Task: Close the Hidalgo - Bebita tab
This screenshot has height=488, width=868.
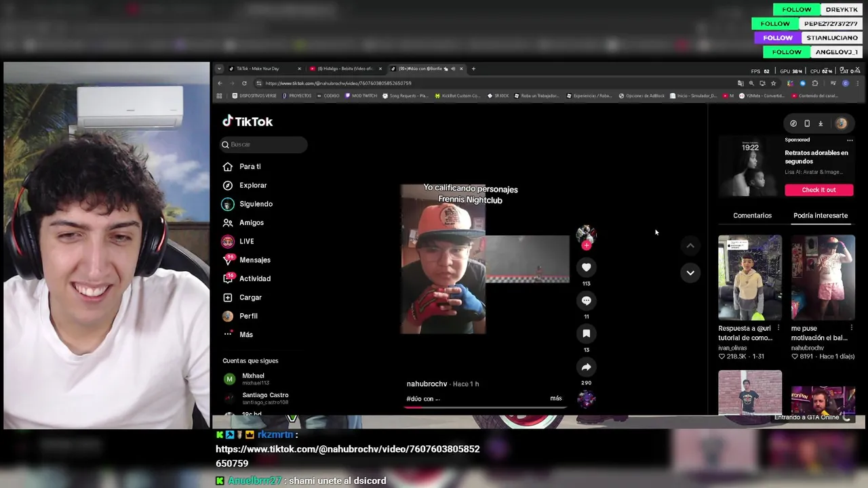Action: pos(380,68)
